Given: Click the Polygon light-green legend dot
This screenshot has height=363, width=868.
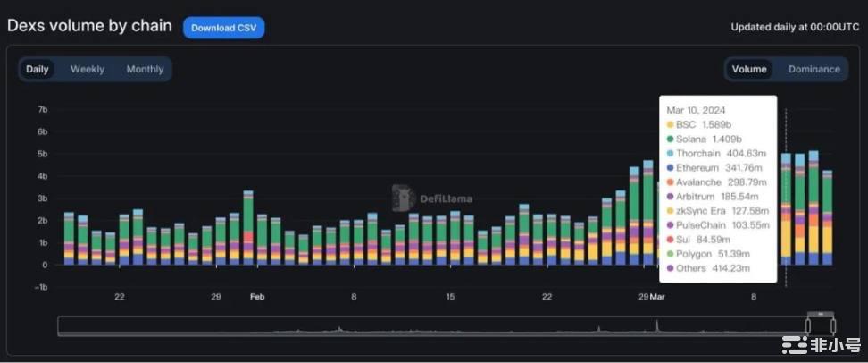Looking at the screenshot, I should (x=671, y=253).
